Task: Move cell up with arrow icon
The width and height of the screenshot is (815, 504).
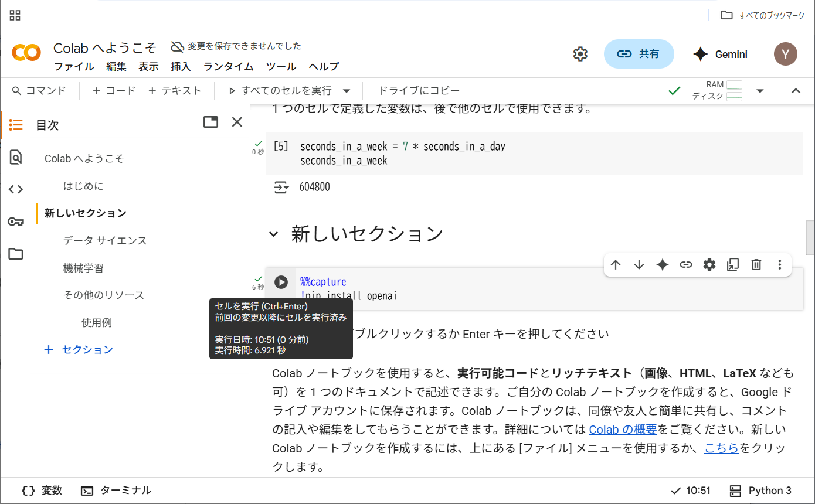Action: click(616, 265)
